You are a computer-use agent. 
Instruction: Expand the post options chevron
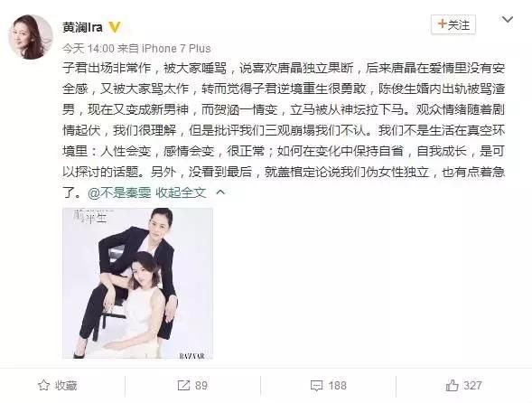(x=508, y=20)
